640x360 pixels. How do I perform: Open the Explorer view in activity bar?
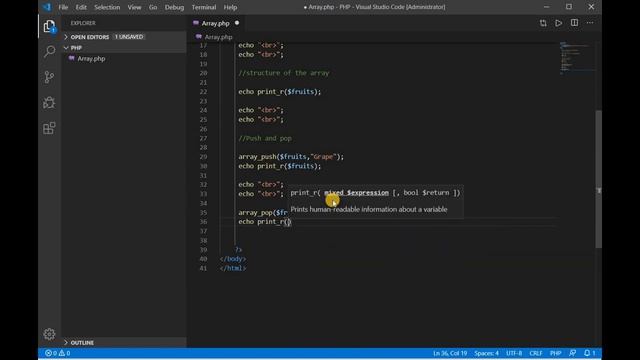(x=49, y=27)
